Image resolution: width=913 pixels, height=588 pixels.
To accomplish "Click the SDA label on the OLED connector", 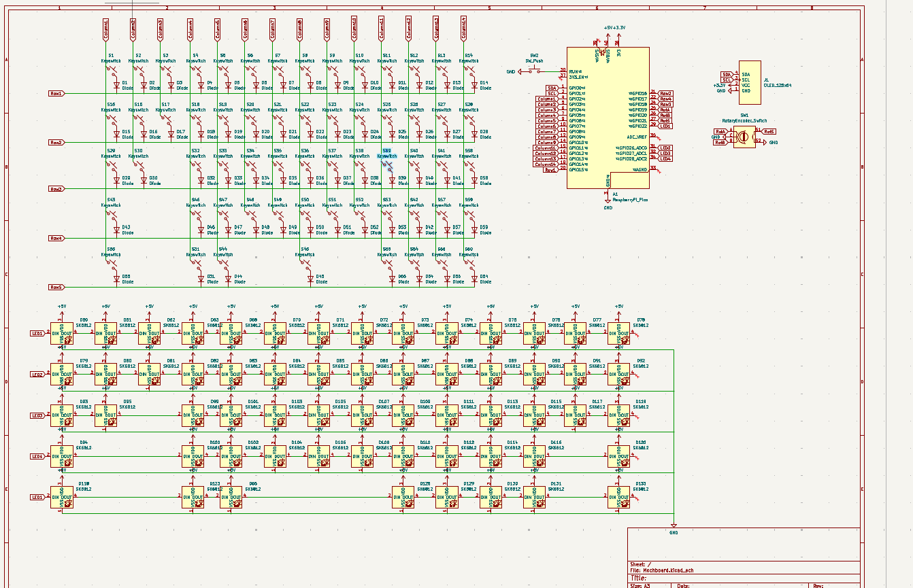I will [x=727, y=74].
